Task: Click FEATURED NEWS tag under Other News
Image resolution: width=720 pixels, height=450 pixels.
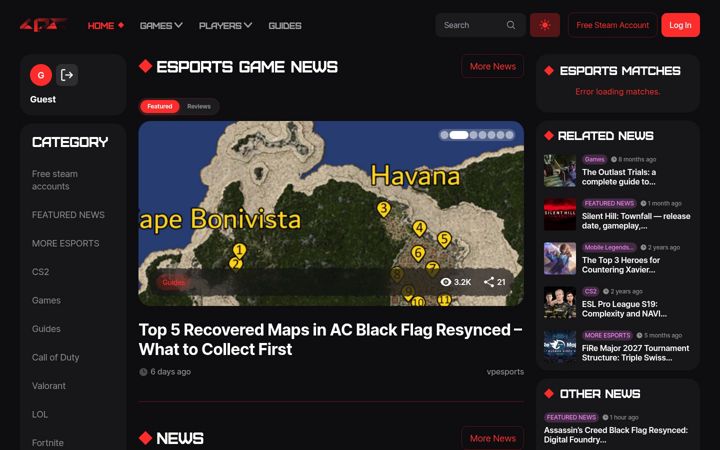Action: click(571, 417)
